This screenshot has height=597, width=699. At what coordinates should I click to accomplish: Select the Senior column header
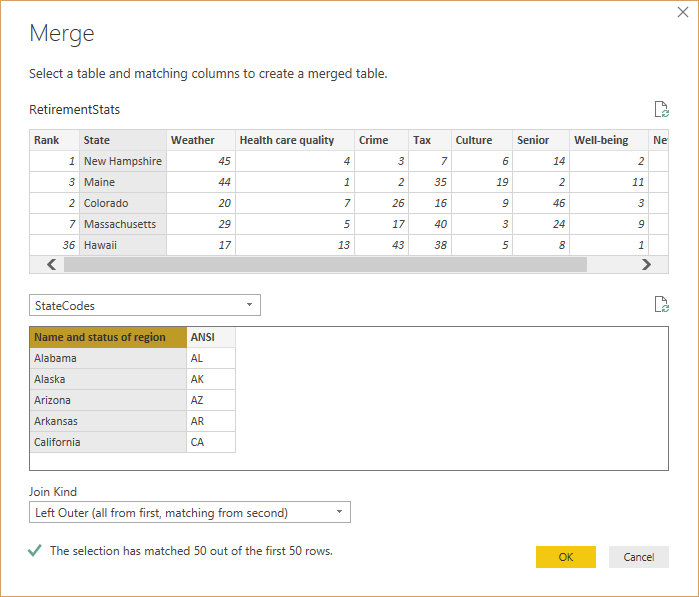click(x=541, y=140)
